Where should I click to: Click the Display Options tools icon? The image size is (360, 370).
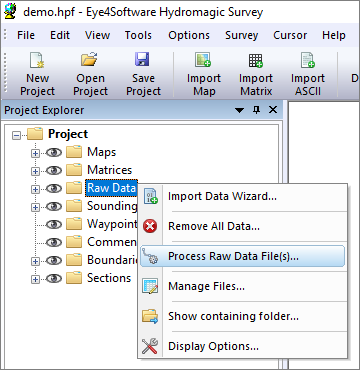150,346
